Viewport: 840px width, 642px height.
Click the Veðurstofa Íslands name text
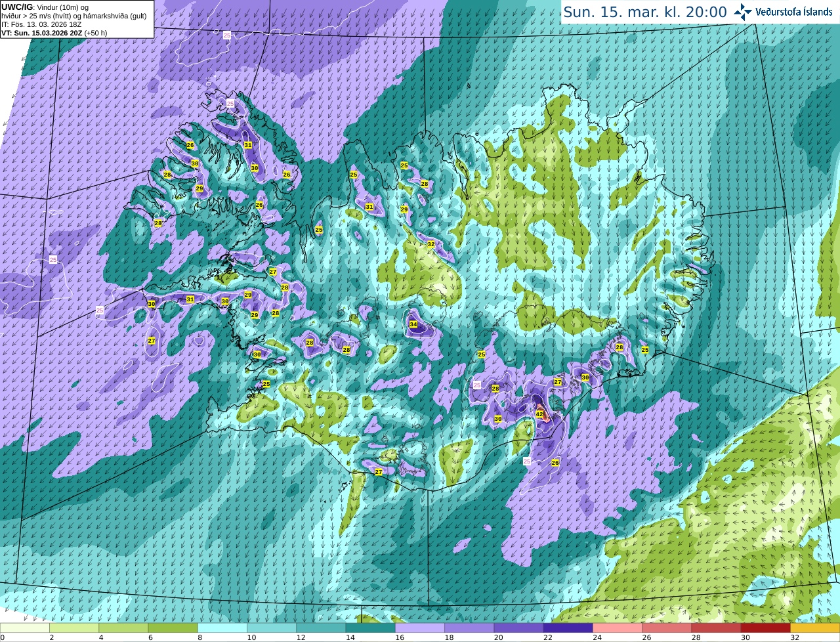pyautogui.click(x=793, y=12)
